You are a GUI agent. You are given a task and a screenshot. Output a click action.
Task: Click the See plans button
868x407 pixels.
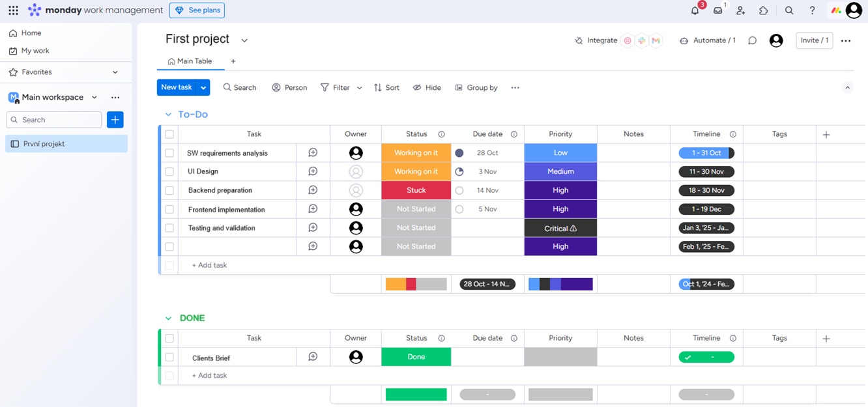pos(197,10)
